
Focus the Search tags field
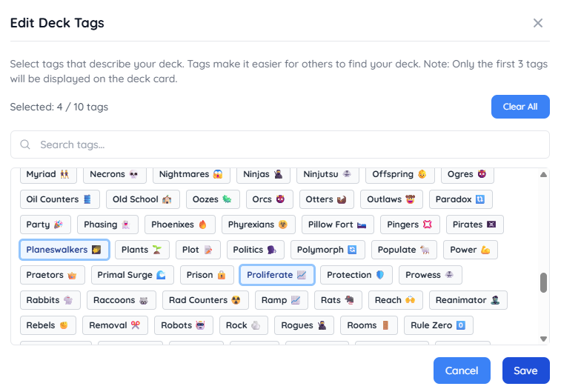click(280, 144)
